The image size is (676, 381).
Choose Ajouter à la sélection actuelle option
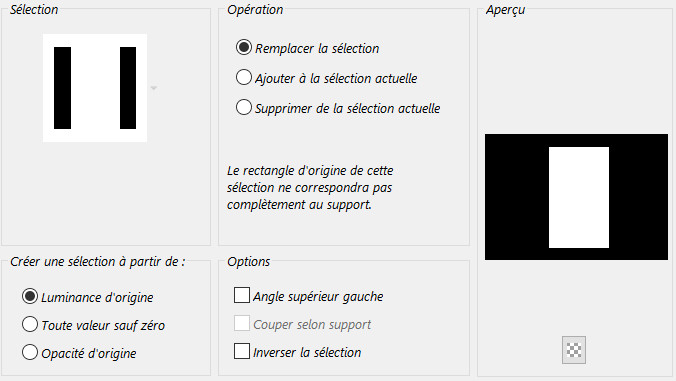coord(244,78)
